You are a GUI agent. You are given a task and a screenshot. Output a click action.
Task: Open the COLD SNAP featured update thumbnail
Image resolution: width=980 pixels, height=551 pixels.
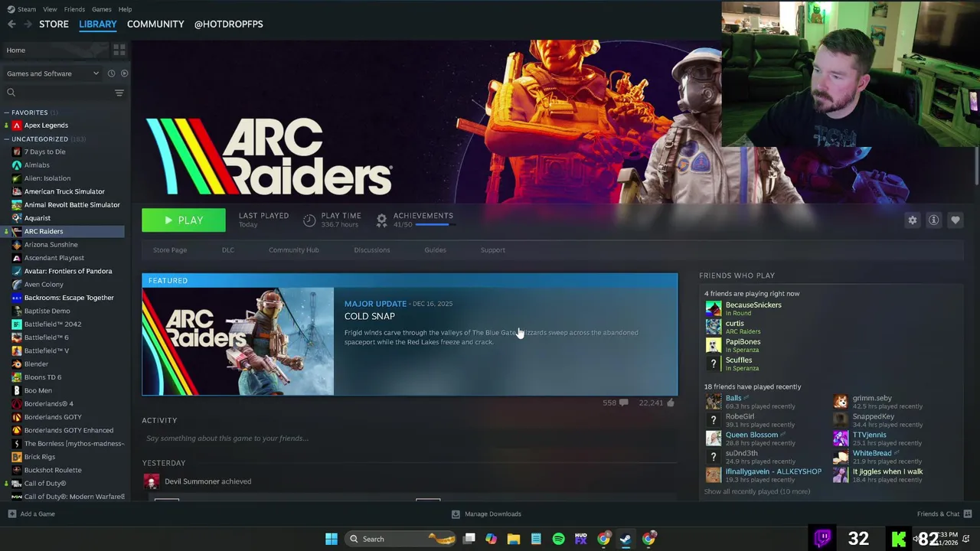pos(238,341)
